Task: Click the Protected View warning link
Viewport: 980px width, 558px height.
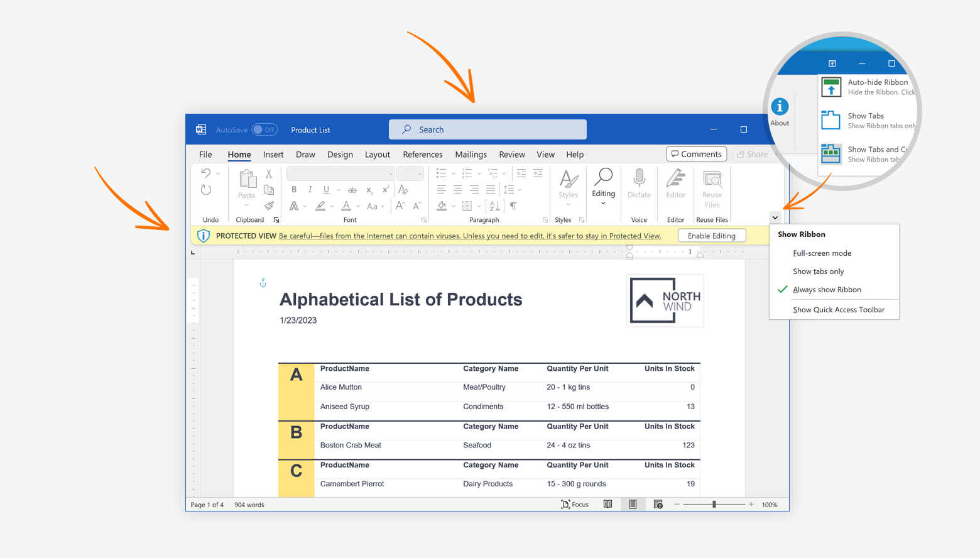Action: 470,236
